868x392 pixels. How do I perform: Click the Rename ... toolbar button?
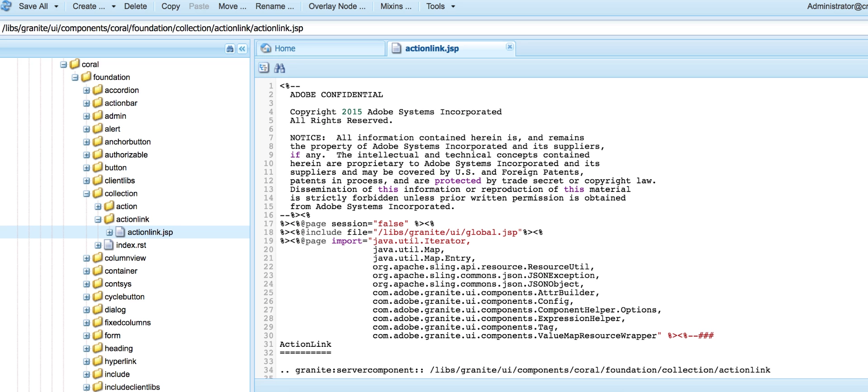(x=274, y=6)
